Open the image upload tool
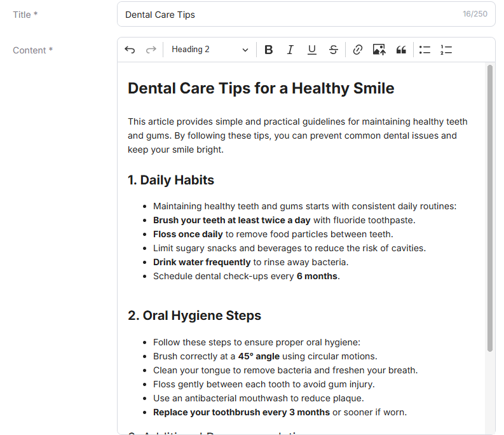 379,50
